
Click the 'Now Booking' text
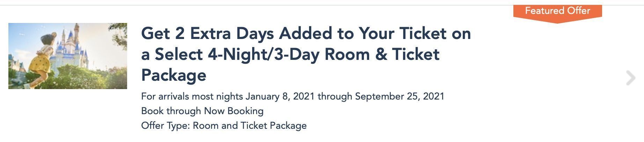coord(234,111)
